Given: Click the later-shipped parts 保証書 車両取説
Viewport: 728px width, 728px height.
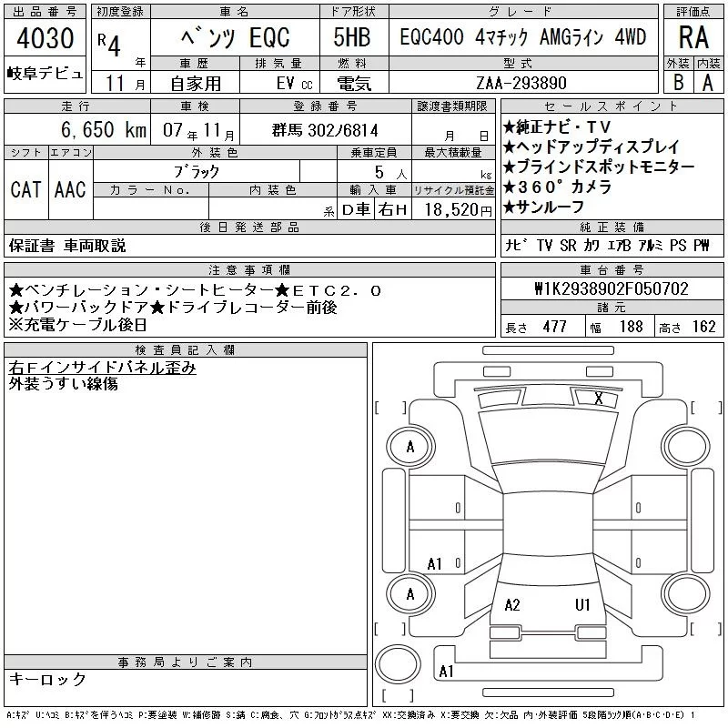Looking at the screenshot, I should (x=67, y=246).
